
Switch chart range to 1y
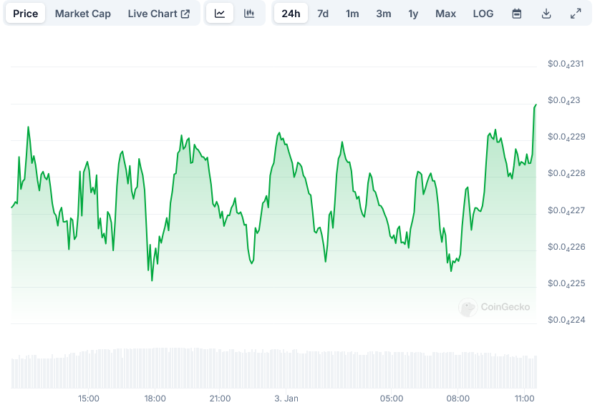pyautogui.click(x=413, y=14)
